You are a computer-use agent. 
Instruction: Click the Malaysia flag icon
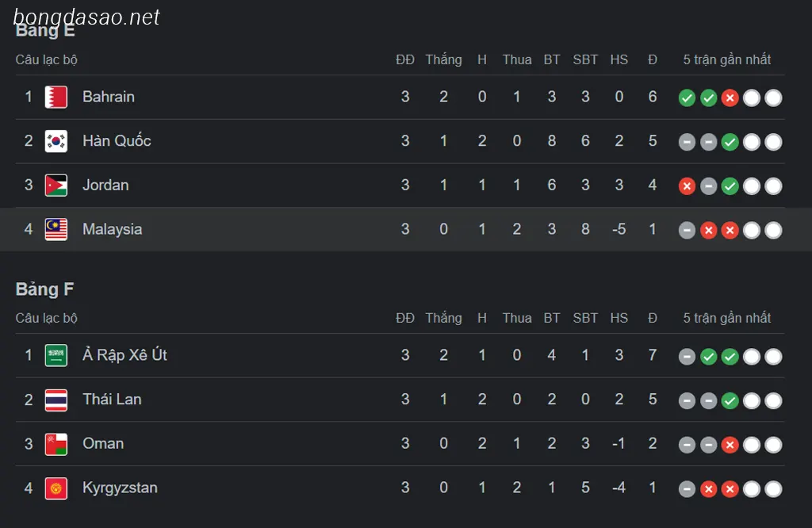pos(56,229)
